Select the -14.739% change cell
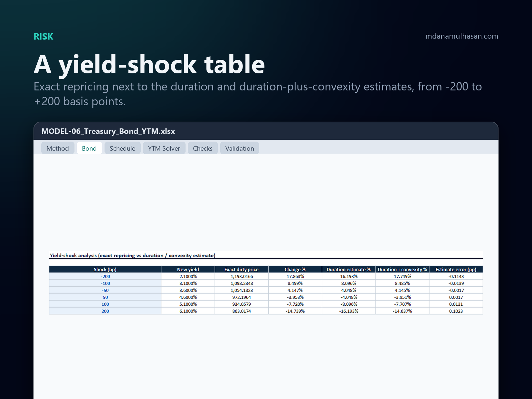 tap(295, 311)
